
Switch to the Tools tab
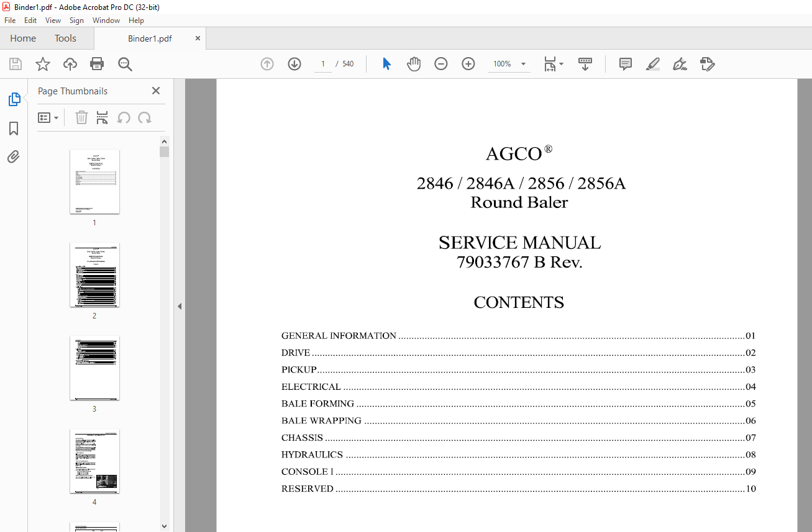coord(65,38)
